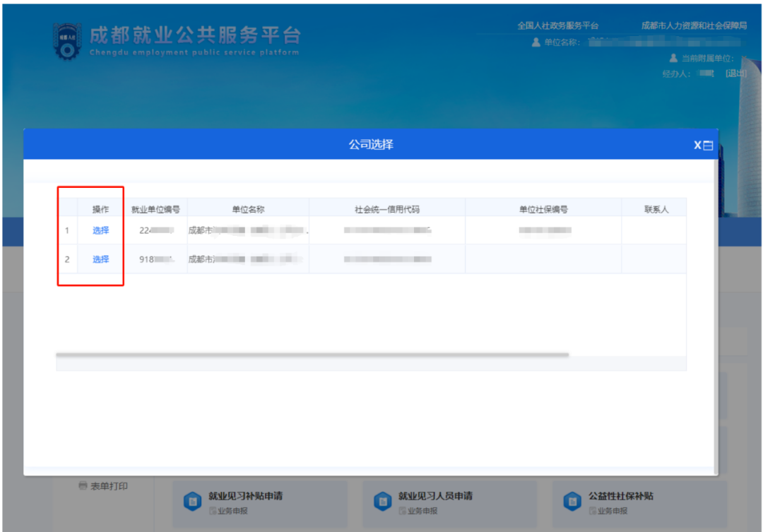Click the 就业见习补贴申请 hexagon icon
The width and height of the screenshot is (763, 532).
pyautogui.click(x=192, y=501)
